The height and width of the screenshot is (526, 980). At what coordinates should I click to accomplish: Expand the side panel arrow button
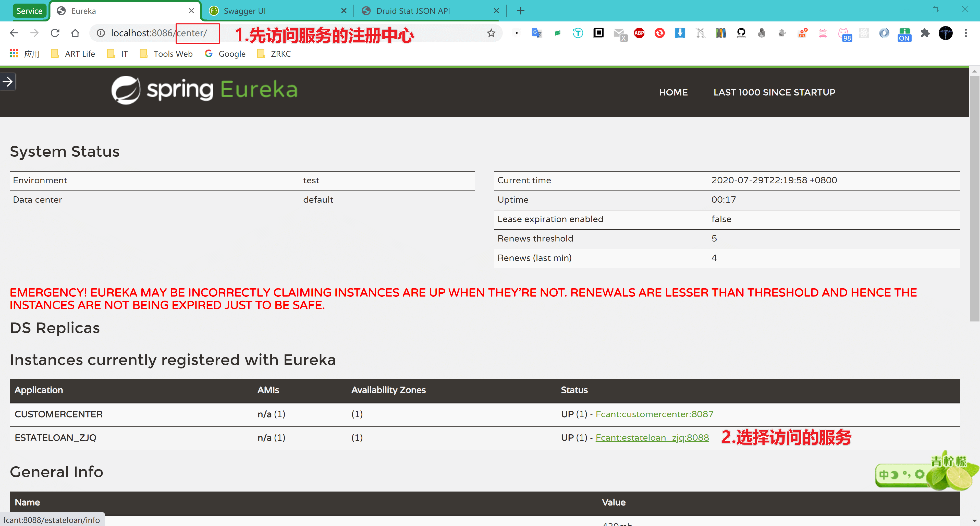(8, 81)
